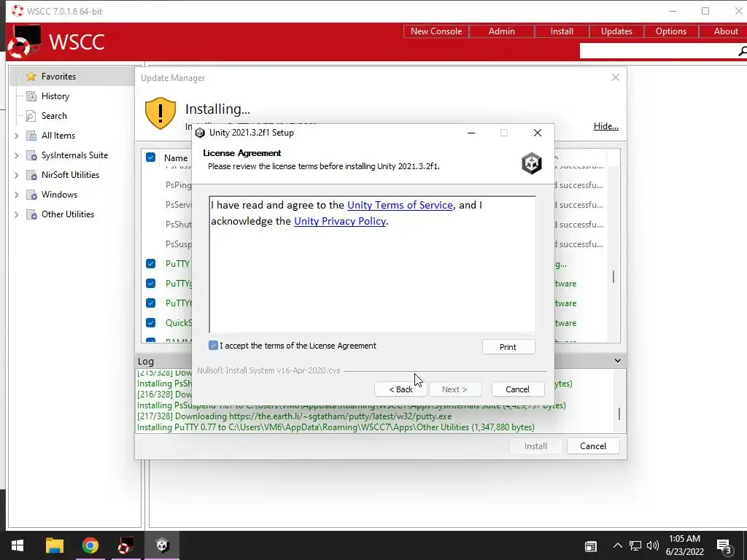The width and height of the screenshot is (747, 560).
Task: Collapse the Log panel chevron
Action: pos(617,360)
